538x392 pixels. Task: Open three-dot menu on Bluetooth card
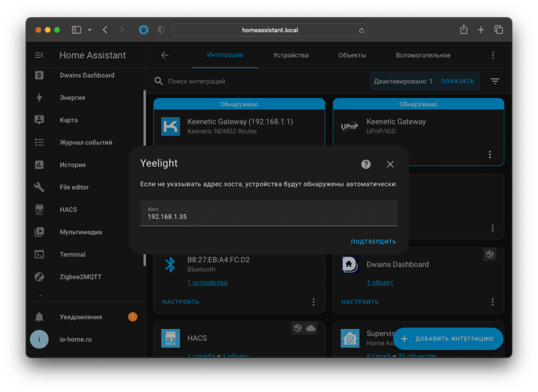tap(314, 302)
